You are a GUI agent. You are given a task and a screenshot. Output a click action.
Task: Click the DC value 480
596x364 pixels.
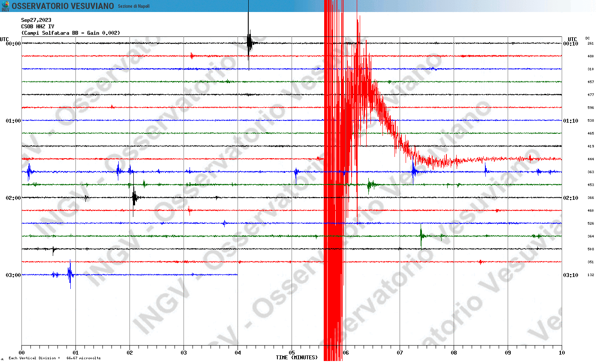pyautogui.click(x=590, y=56)
